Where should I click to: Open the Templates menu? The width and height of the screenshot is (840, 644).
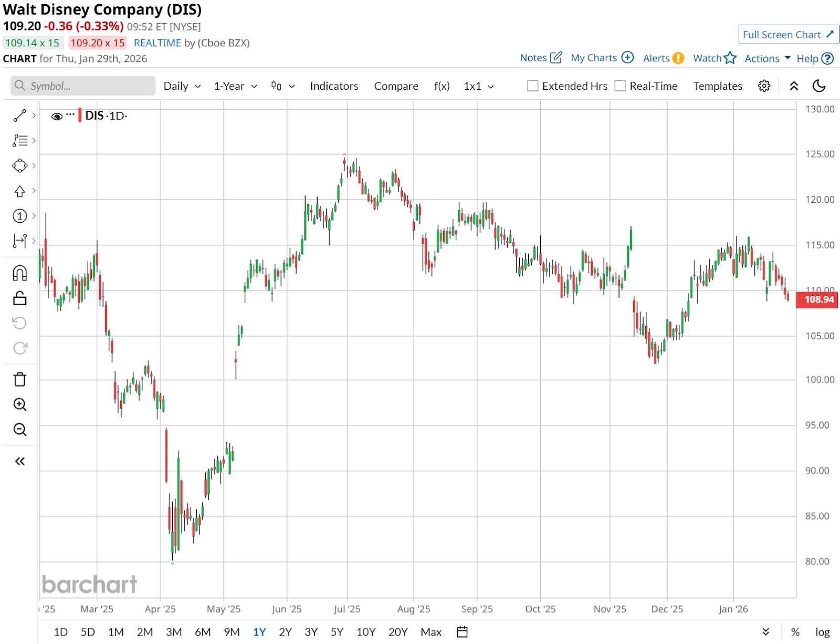(x=718, y=86)
